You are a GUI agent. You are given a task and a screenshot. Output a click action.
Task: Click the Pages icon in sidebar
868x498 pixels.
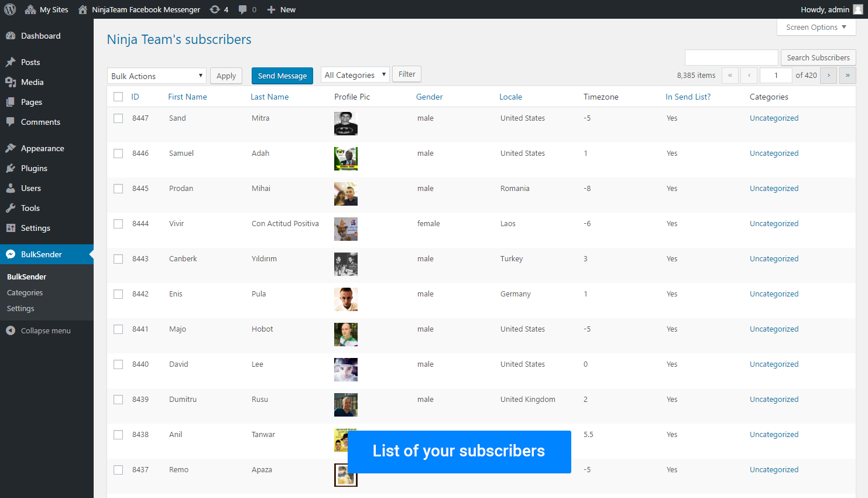(11, 102)
